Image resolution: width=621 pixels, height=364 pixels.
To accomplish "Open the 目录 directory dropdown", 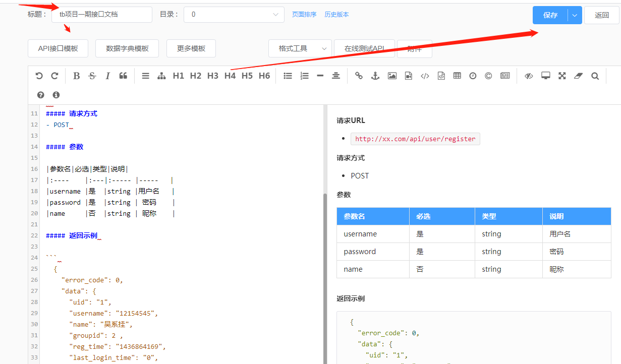I will click(x=234, y=15).
